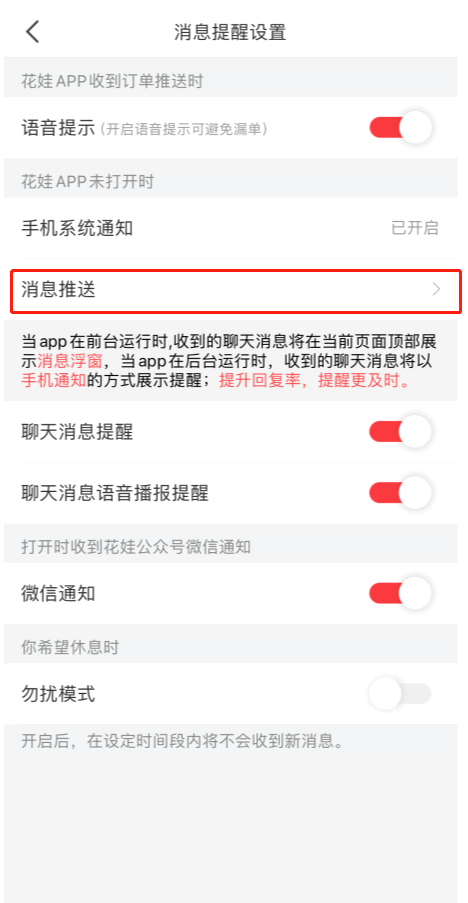Open 手机系统通知 settings row
468x903 pixels.
[x=231, y=228]
